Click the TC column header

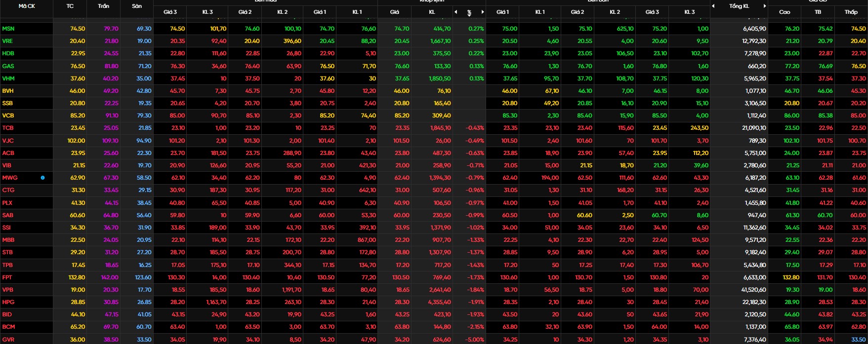tap(70, 6)
